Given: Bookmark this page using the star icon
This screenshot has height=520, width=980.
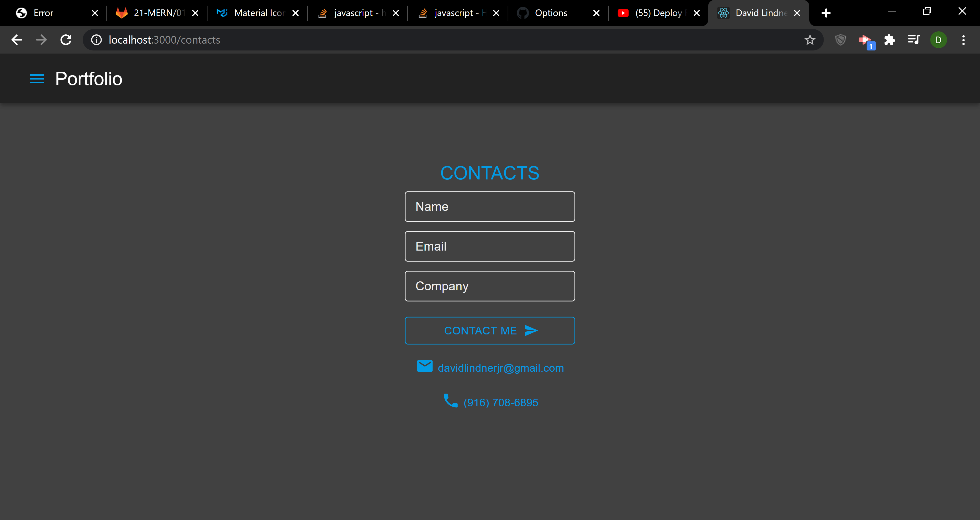Looking at the screenshot, I should (x=810, y=40).
